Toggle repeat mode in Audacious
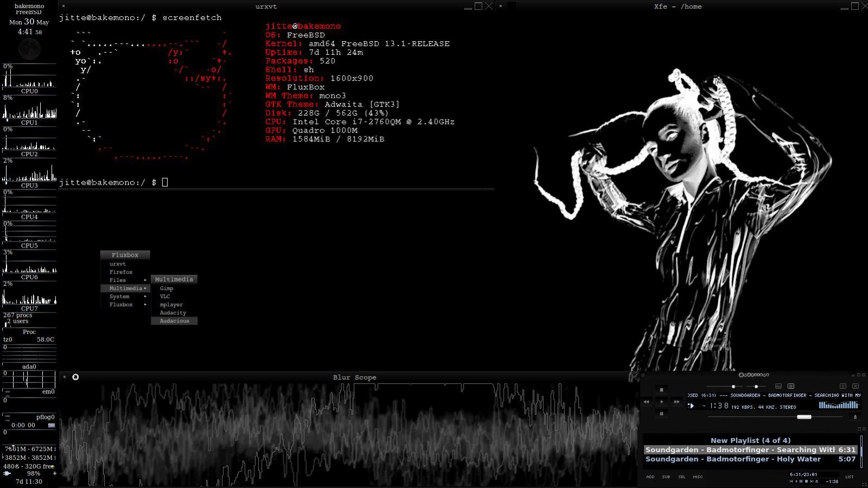The height and width of the screenshot is (488, 868). pos(856,386)
